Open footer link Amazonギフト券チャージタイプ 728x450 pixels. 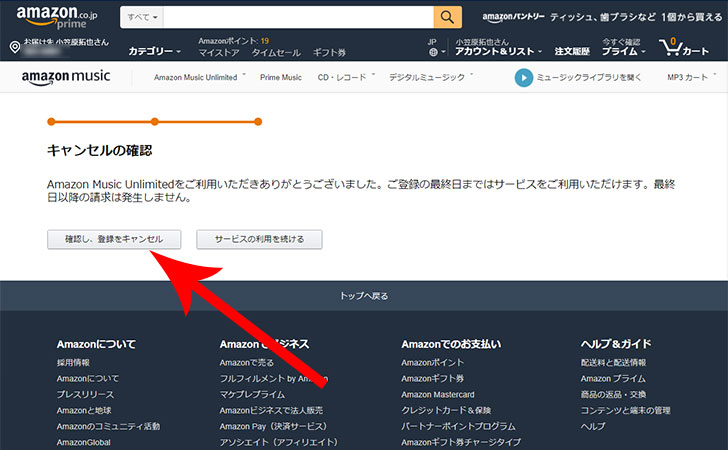click(461, 443)
